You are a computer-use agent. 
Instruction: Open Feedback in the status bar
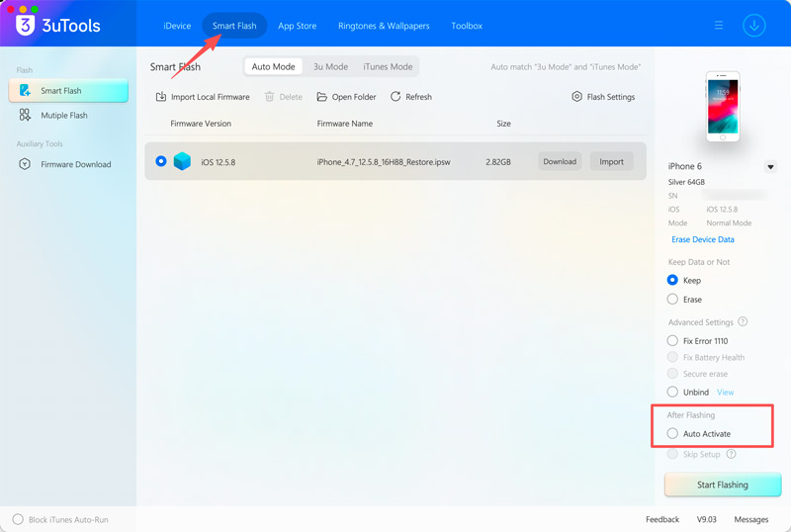662,519
